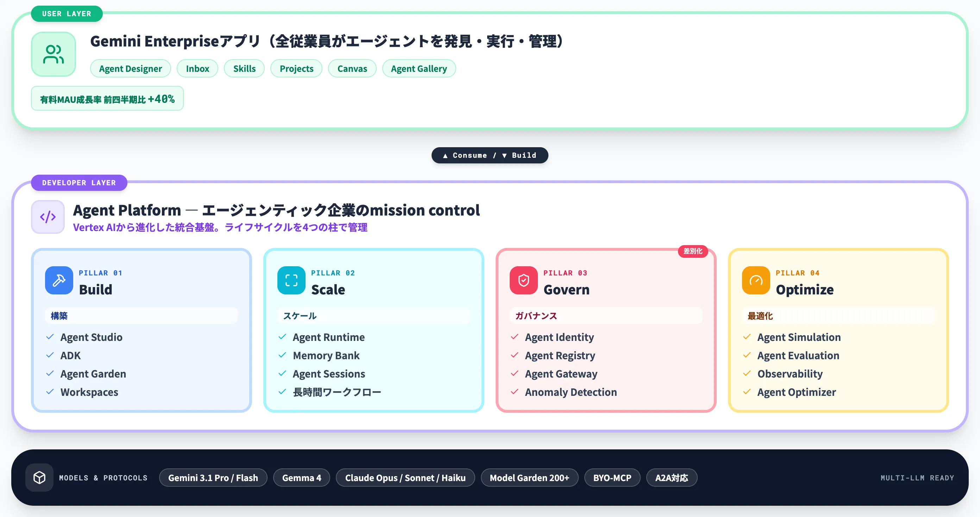
Task: Click the +40% MAU growth indicator
Action: tap(107, 98)
